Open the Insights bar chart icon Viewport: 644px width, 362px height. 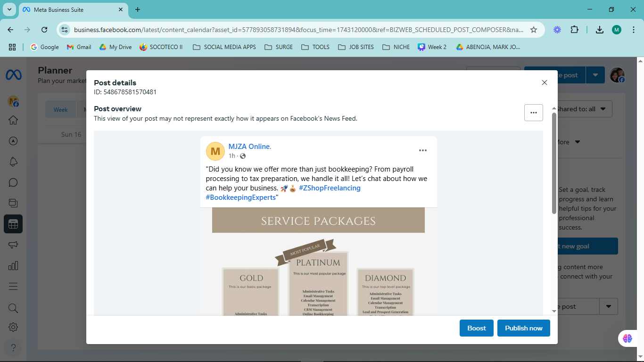(13, 266)
